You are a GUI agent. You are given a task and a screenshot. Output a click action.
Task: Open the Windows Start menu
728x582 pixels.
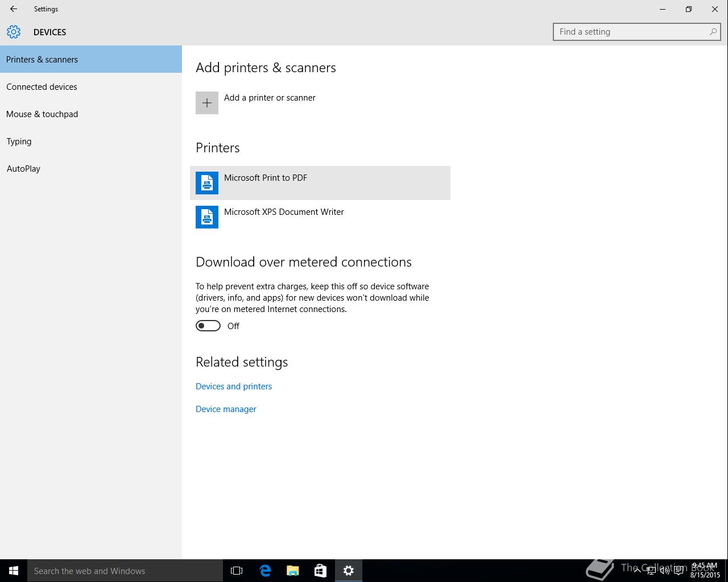pyautogui.click(x=14, y=571)
